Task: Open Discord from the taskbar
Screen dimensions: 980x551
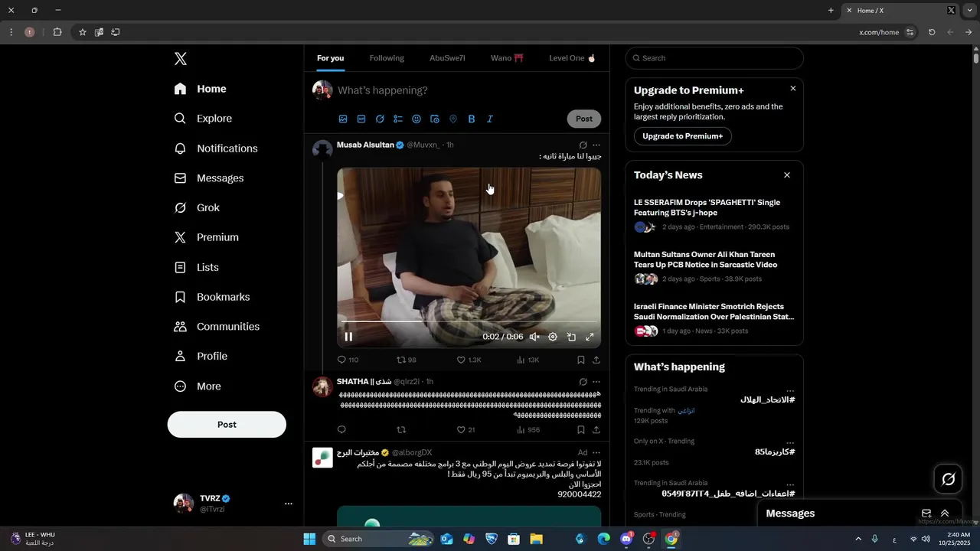Action: click(x=626, y=539)
